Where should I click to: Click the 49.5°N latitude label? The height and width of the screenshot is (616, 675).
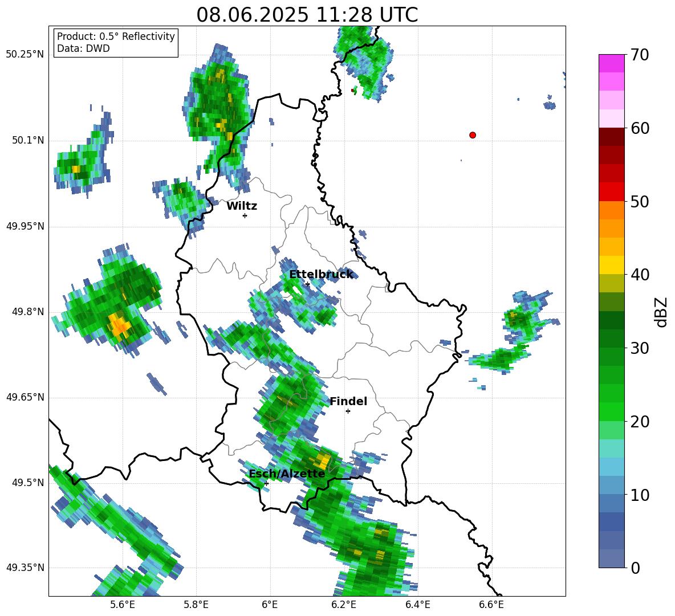(x=28, y=483)
